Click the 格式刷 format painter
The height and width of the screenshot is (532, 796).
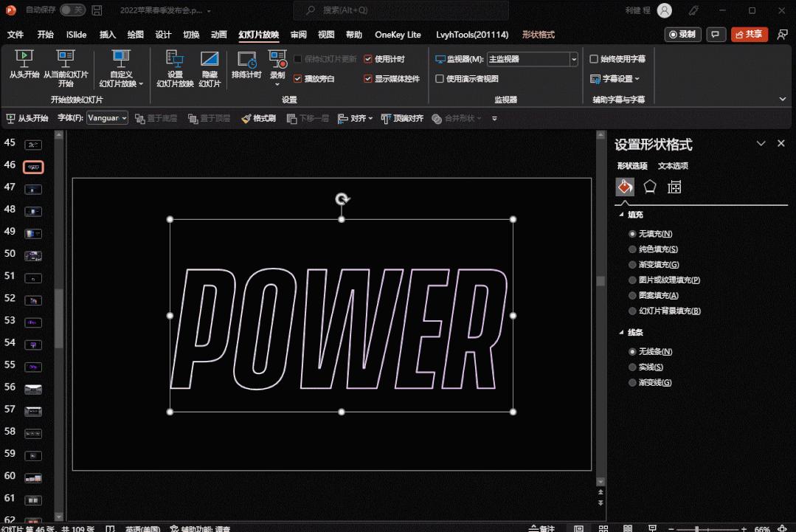click(258, 118)
